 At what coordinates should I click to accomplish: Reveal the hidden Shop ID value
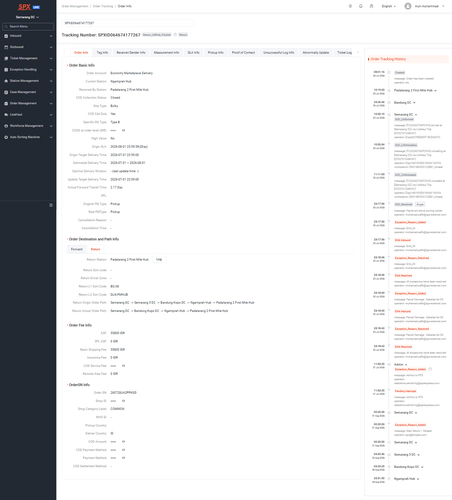click(x=123, y=401)
